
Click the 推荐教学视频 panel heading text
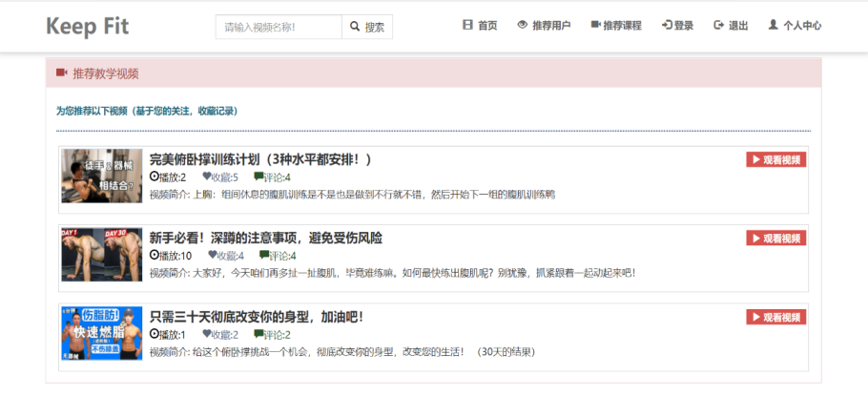point(106,73)
